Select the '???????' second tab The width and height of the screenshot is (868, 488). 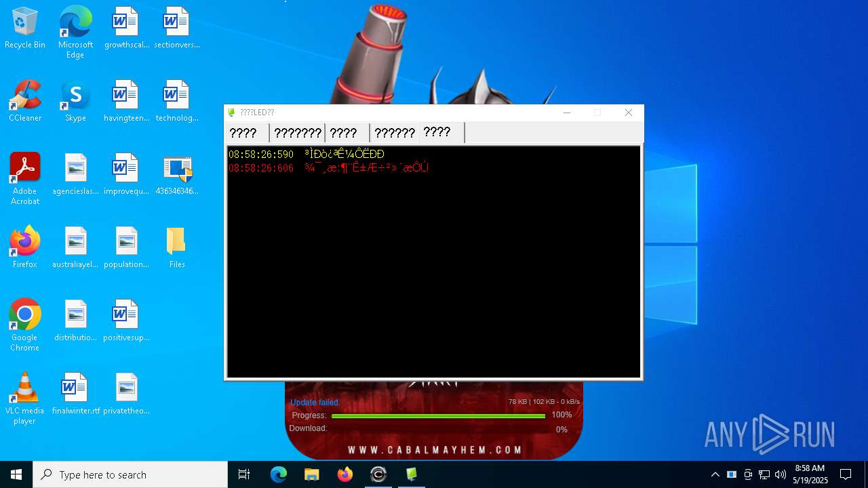click(x=298, y=133)
